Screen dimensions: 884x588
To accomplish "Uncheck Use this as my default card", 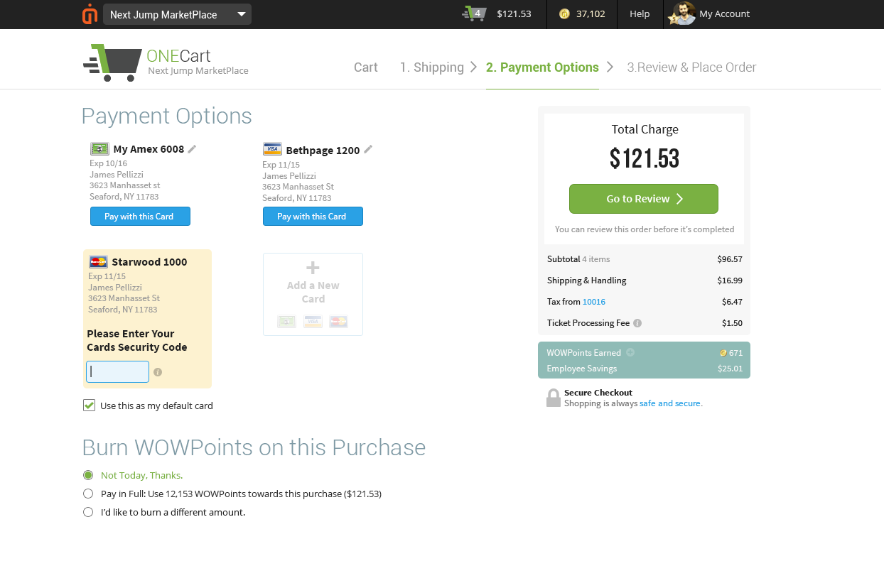I will [89, 405].
